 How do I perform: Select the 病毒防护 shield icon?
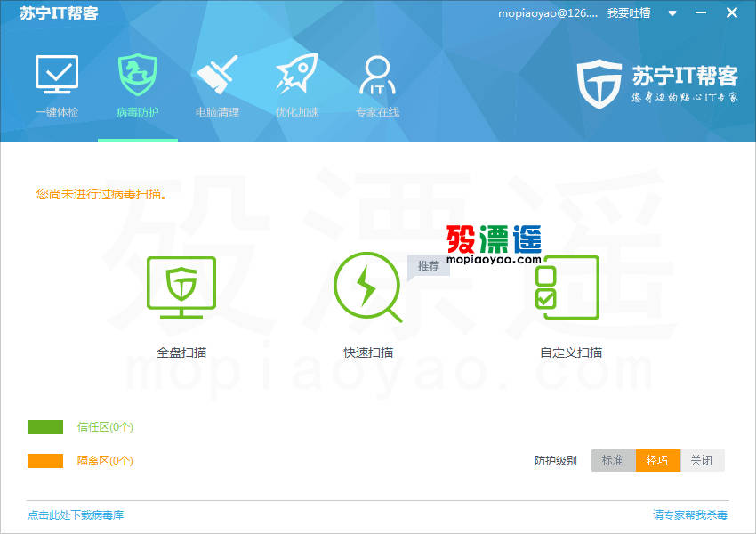[x=137, y=74]
